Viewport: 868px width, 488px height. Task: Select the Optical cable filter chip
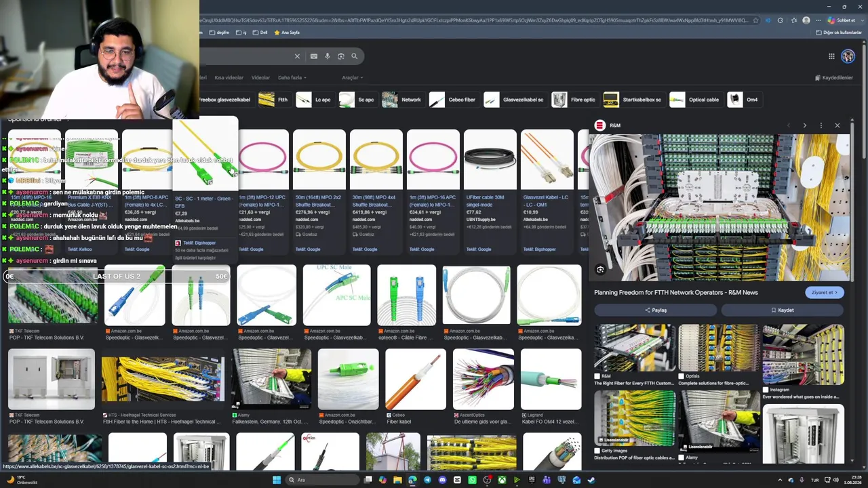tap(696, 100)
